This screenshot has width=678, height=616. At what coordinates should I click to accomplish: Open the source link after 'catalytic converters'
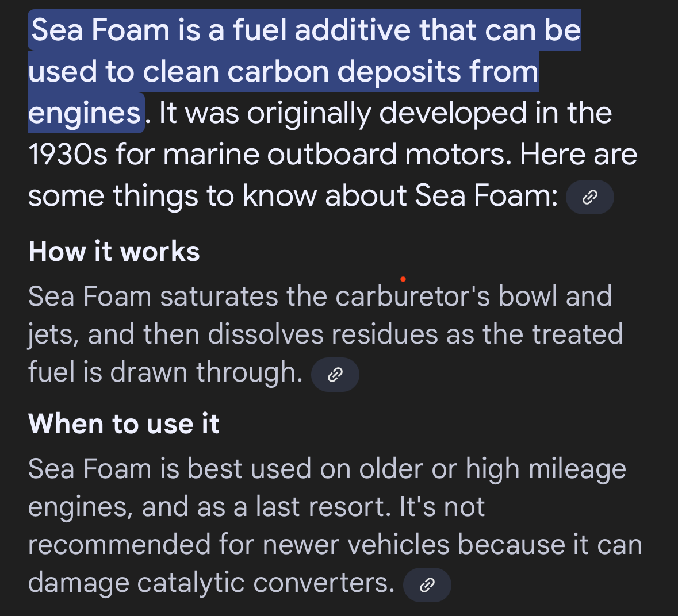[x=427, y=585]
